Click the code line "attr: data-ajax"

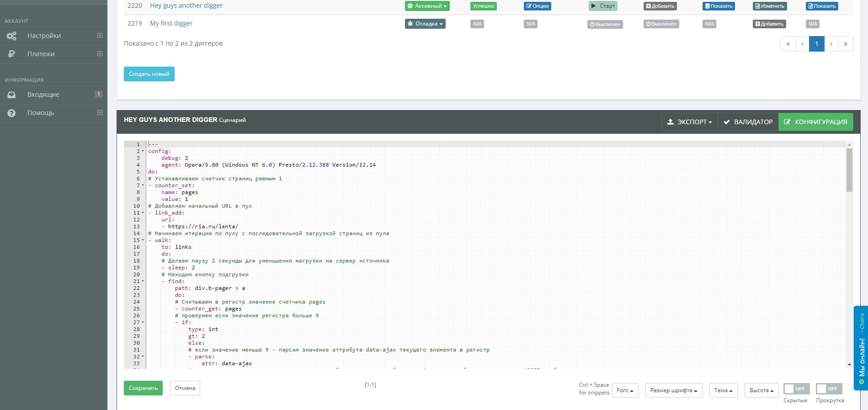point(227,363)
